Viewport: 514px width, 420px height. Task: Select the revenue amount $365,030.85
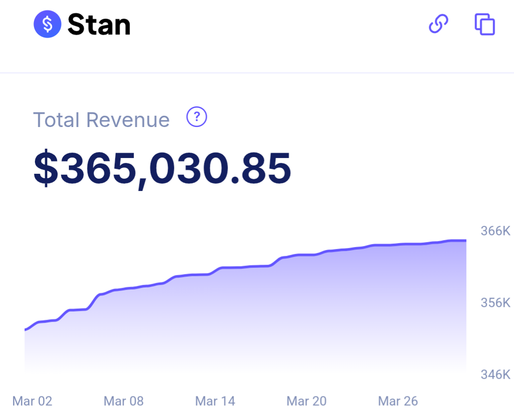pos(162,168)
